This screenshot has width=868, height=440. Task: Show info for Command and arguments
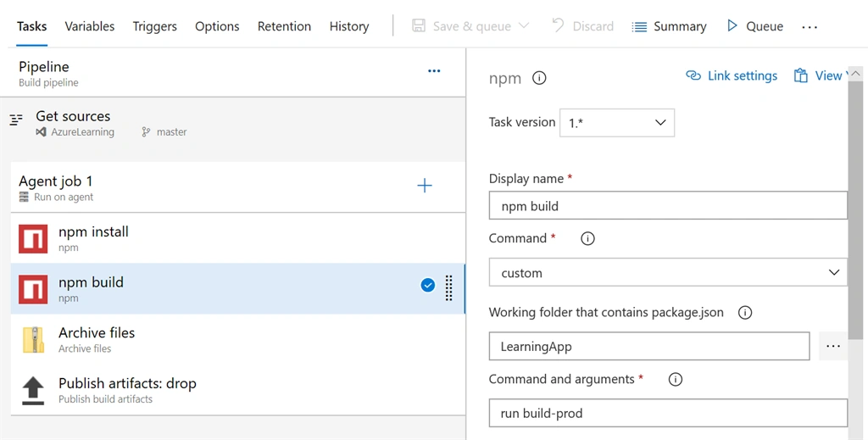click(675, 380)
